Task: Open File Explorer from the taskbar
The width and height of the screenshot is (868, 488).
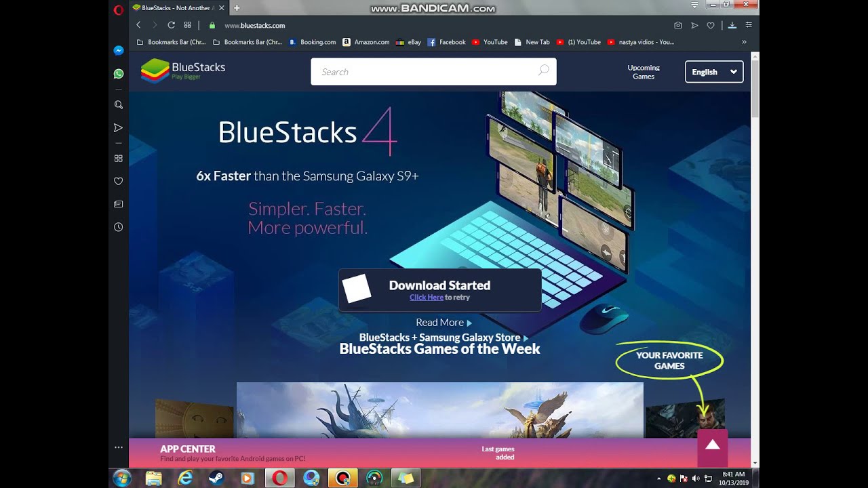Action: coord(154,479)
